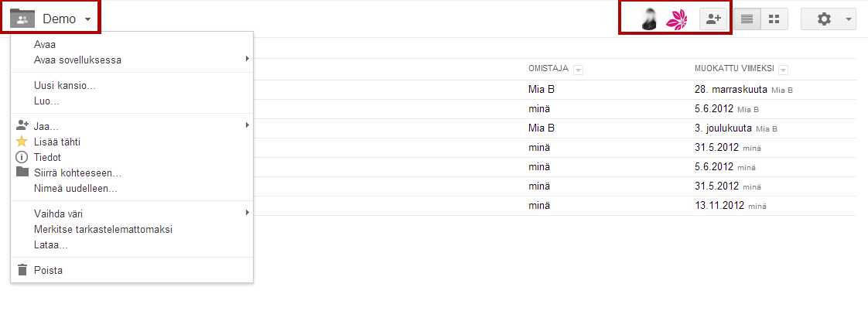Image resolution: width=868 pixels, height=311 pixels.
Task: Choose Uusi kansio… menu entry
Action: [65, 85]
